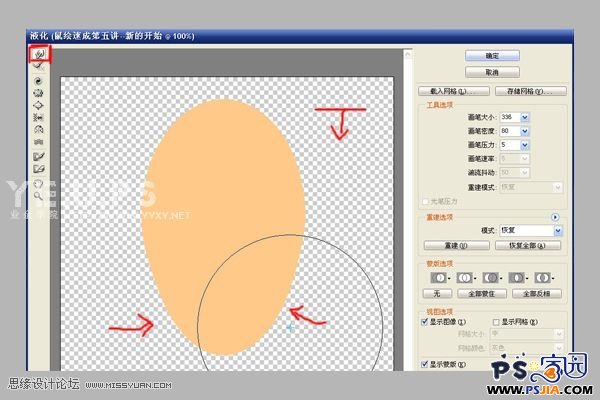This screenshot has width=600, height=400.
Task: Select the Bloat tool
Action: coord(38,105)
